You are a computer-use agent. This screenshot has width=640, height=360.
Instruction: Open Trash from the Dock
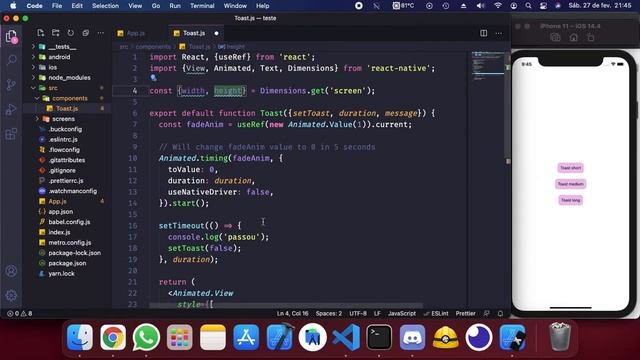pos(560,337)
